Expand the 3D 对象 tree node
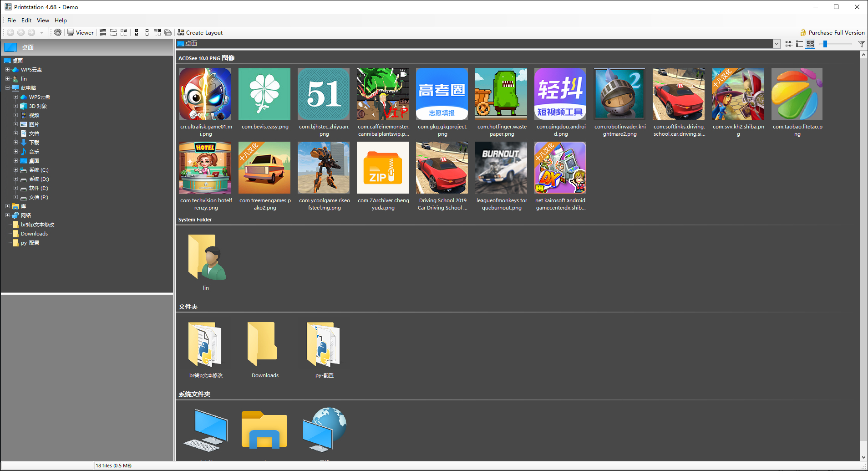The height and width of the screenshot is (471, 868). click(x=15, y=106)
